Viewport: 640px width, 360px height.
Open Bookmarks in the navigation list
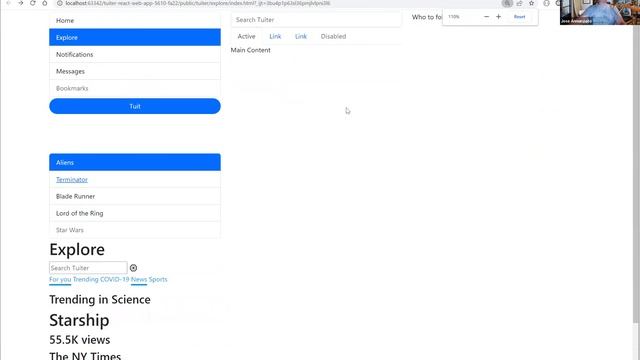click(135, 88)
